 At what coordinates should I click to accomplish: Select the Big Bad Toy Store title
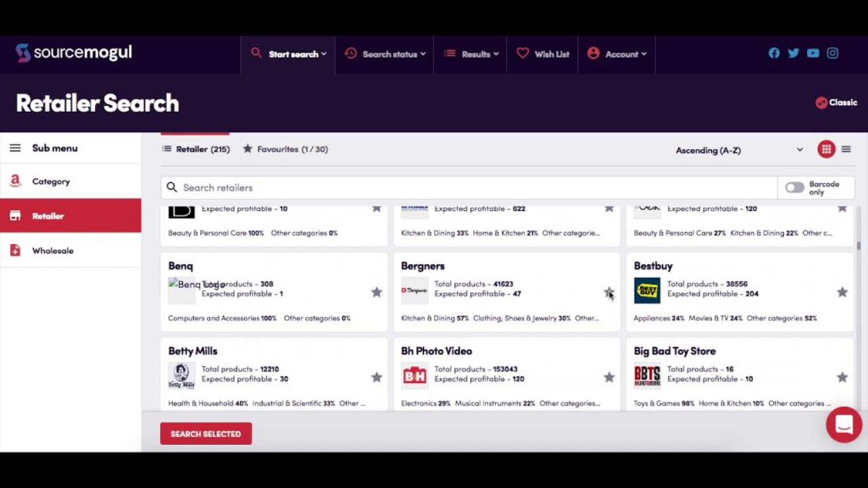click(x=675, y=352)
